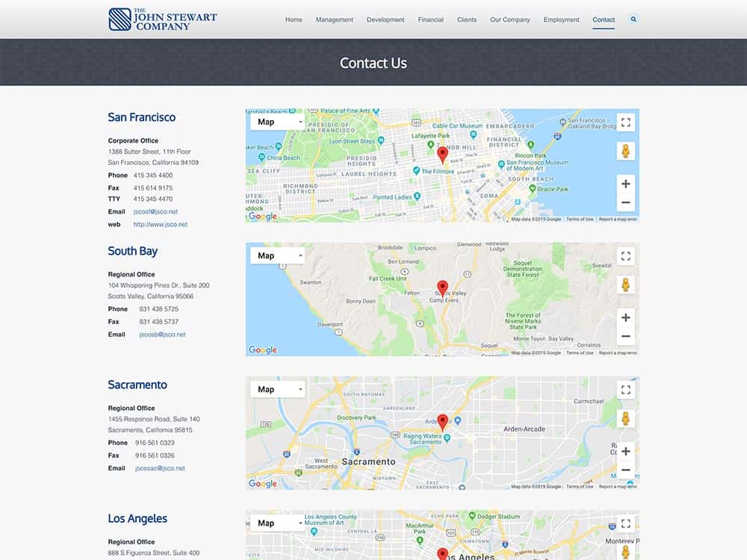Email jscosb@jsco.net link
The height and width of the screenshot is (560, 747).
pyautogui.click(x=162, y=335)
